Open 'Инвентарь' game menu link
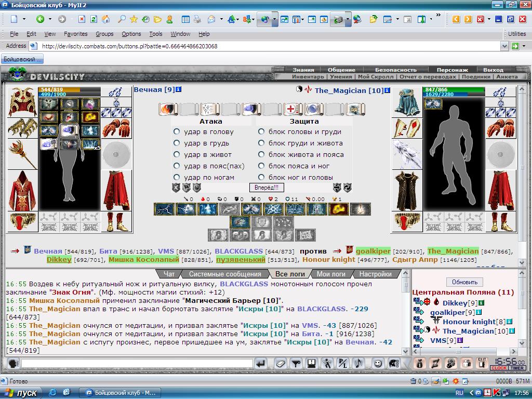The image size is (532, 399). click(x=308, y=77)
